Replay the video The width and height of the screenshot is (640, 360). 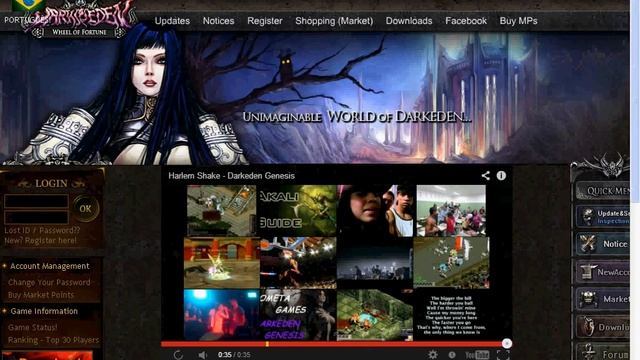[x=178, y=355]
